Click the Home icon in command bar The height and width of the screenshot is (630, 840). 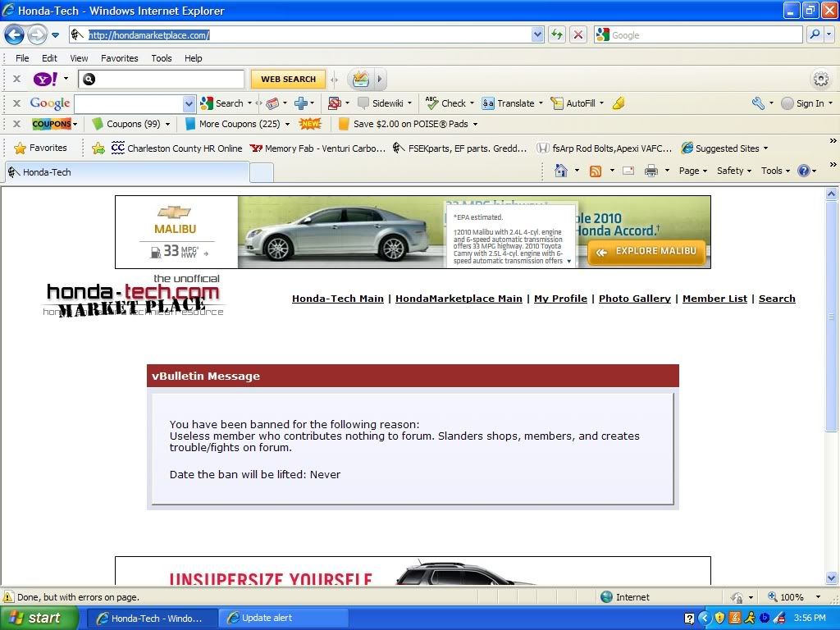[x=561, y=171]
